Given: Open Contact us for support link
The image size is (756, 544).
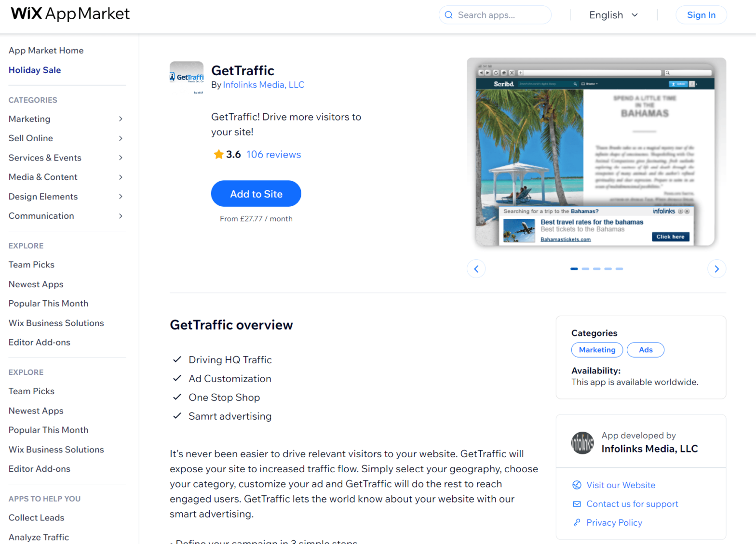Looking at the screenshot, I should point(632,504).
